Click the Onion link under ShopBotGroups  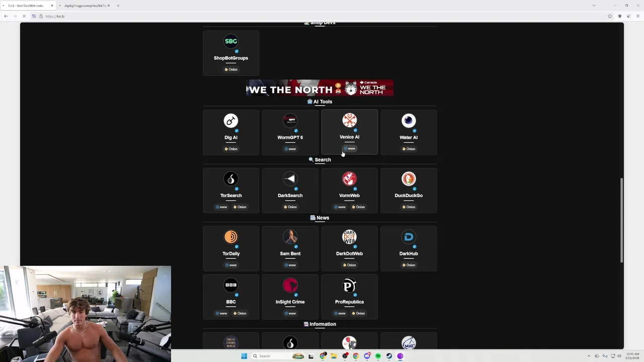point(231,69)
